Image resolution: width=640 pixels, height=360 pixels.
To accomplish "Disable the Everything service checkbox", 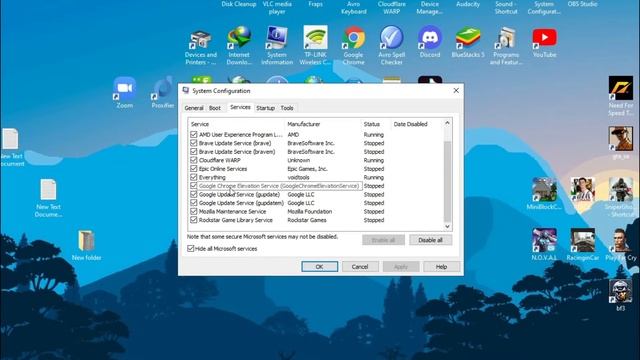I will [x=193, y=177].
